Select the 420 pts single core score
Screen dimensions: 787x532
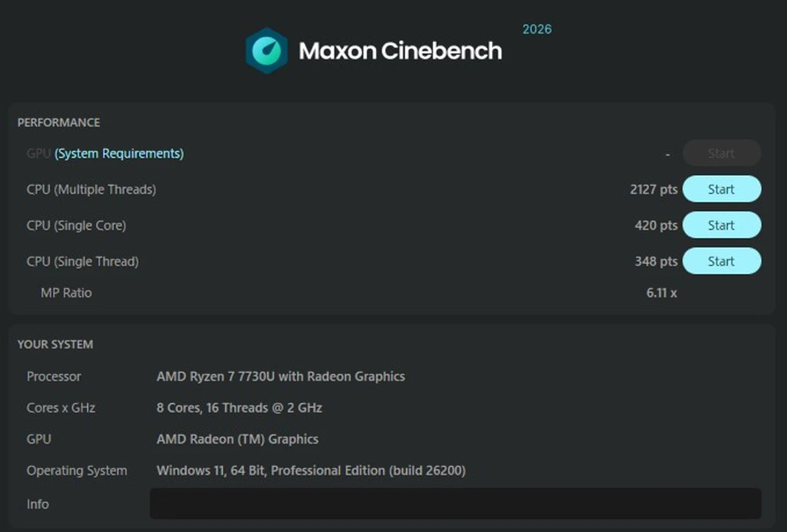point(656,226)
